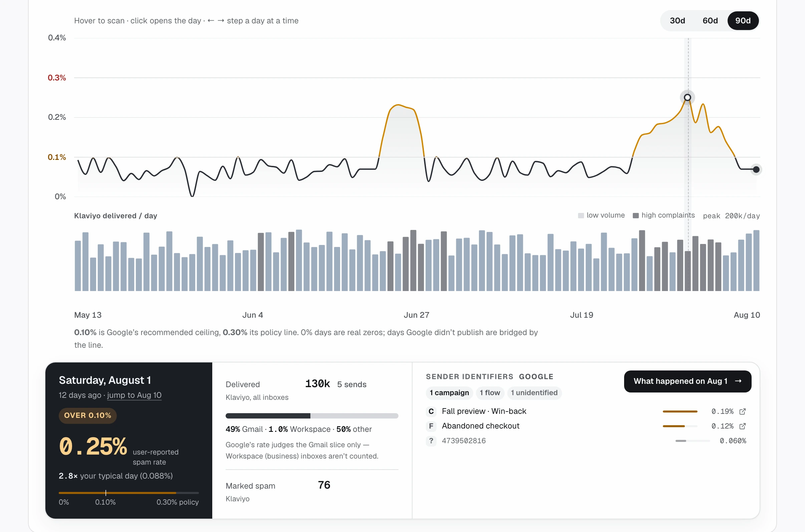
Task: Click the Jul 19 axis label
Action: [581, 315]
